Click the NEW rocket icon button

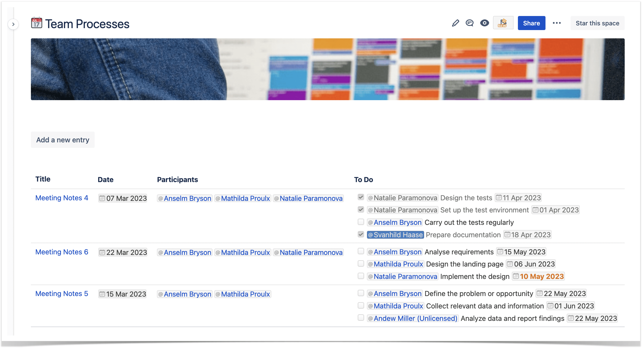click(503, 23)
